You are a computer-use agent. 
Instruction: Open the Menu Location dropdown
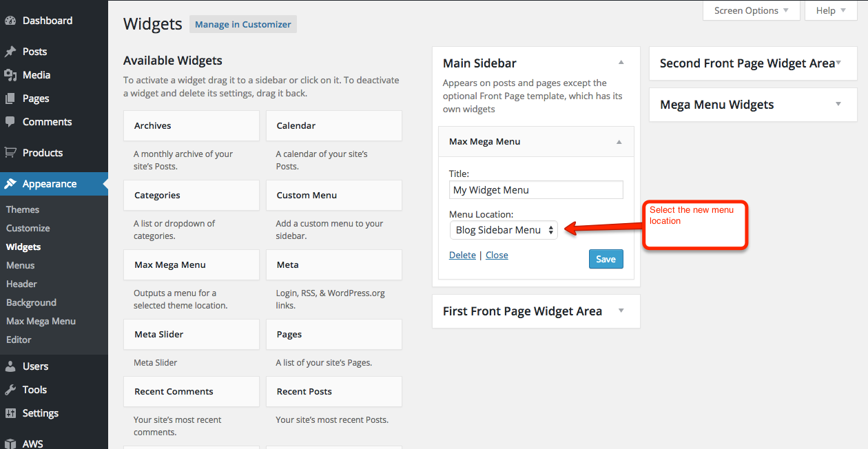(504, 230)
